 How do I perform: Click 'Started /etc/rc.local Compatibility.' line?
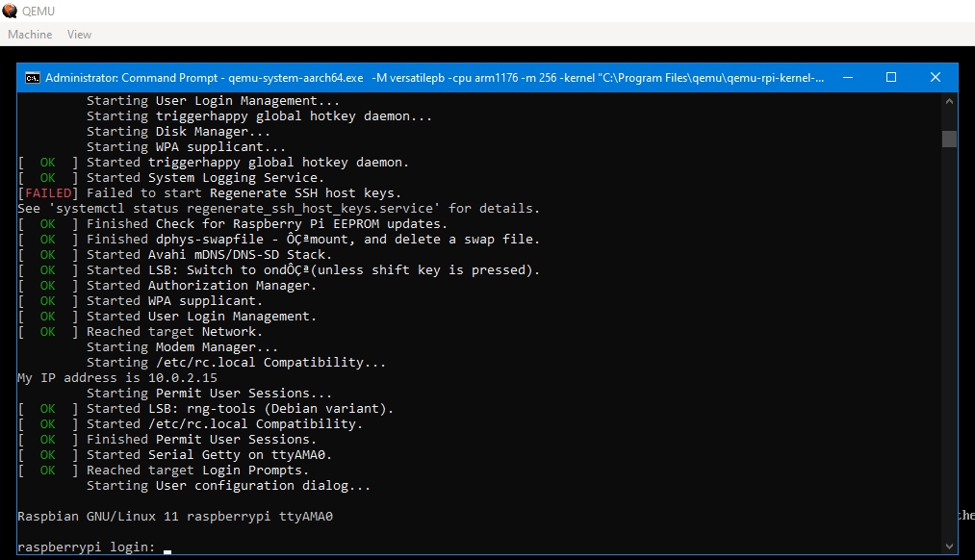(x=224, y=424)
